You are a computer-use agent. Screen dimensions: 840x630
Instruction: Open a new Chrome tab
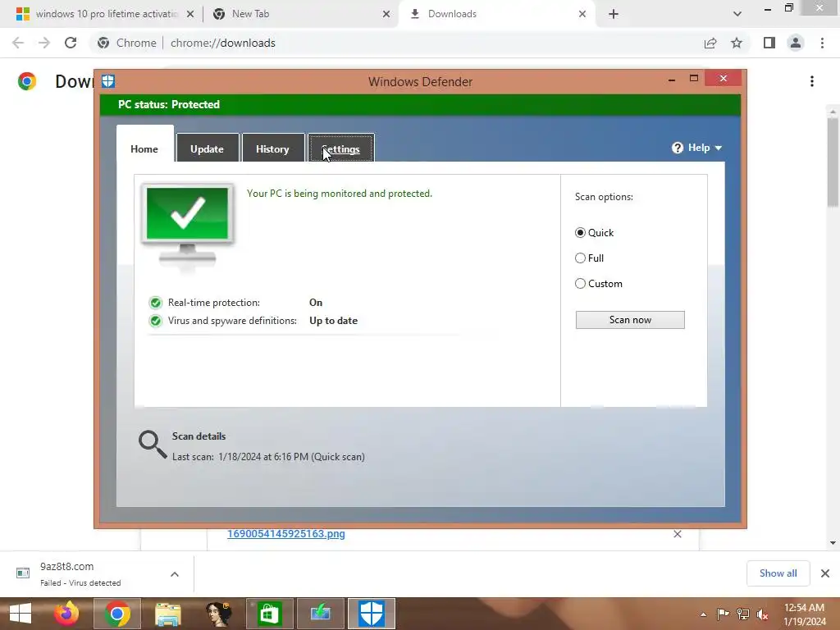coord(614,14)
